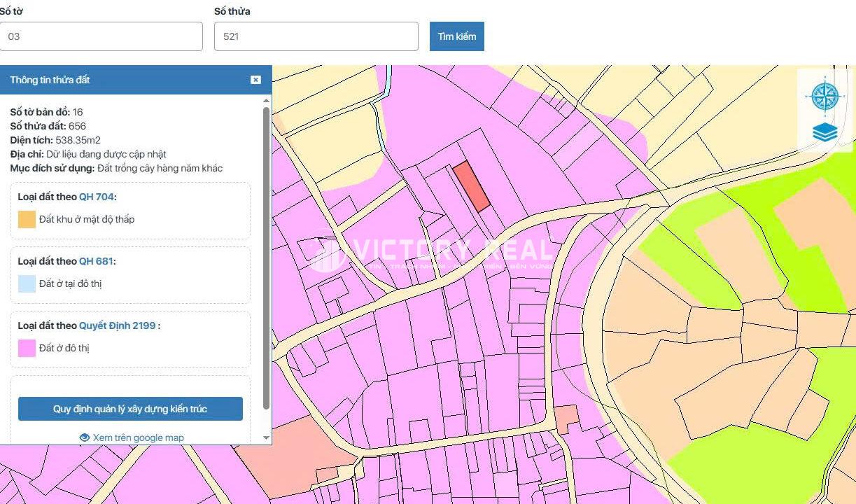Select the highlighted red parcel on the map
This screenshot has width=856, height=504.
tap(470, 186)
